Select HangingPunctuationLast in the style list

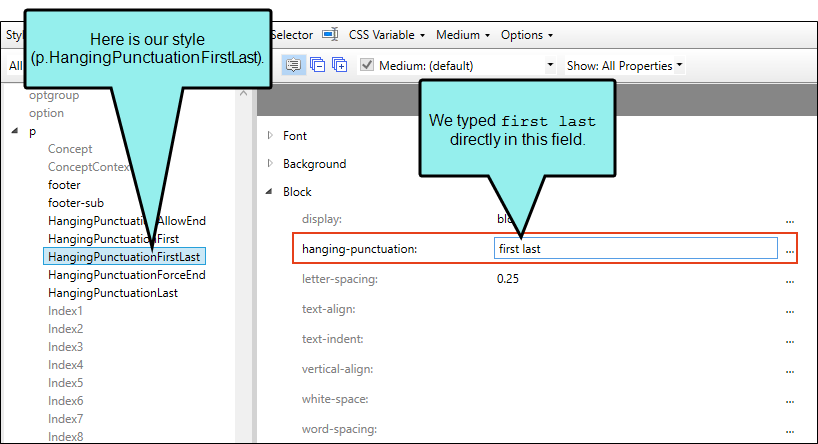click(112, 293)
